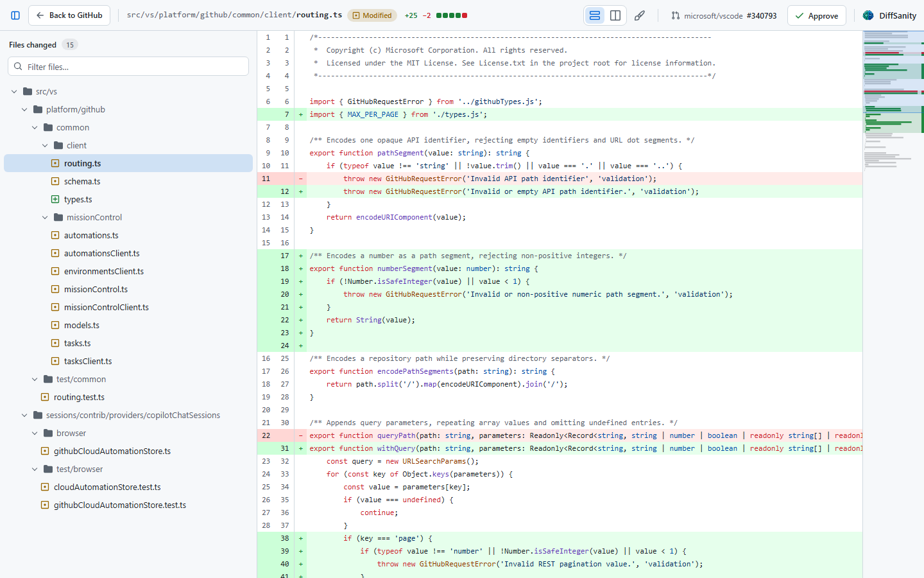Click the highlighter brush icon in the toolbar

pos(640,15)
